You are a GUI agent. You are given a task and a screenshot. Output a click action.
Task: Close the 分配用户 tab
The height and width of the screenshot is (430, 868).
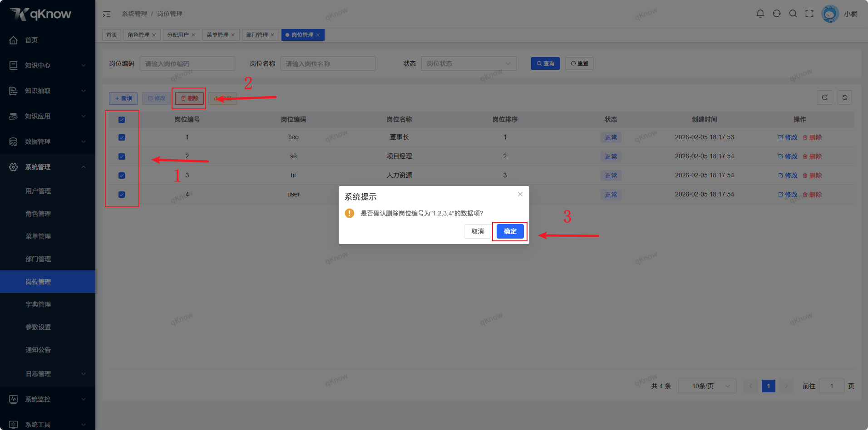[193, 35]
